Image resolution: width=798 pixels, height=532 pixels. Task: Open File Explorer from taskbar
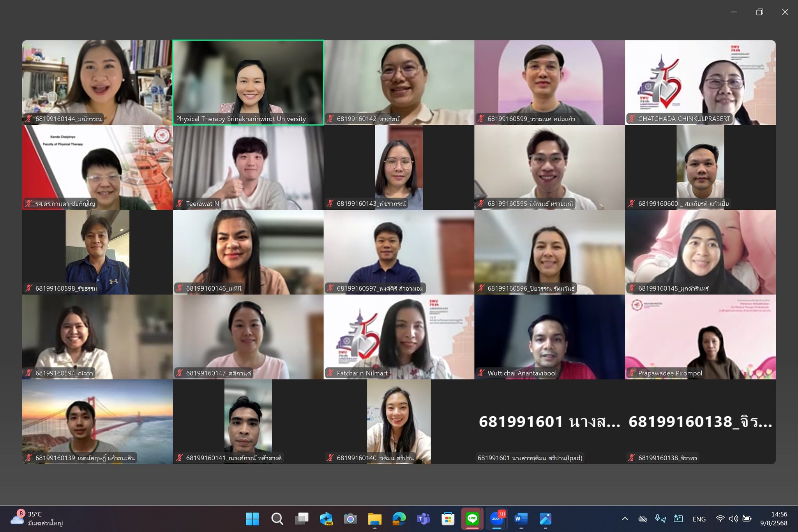[x=374, y=519]
